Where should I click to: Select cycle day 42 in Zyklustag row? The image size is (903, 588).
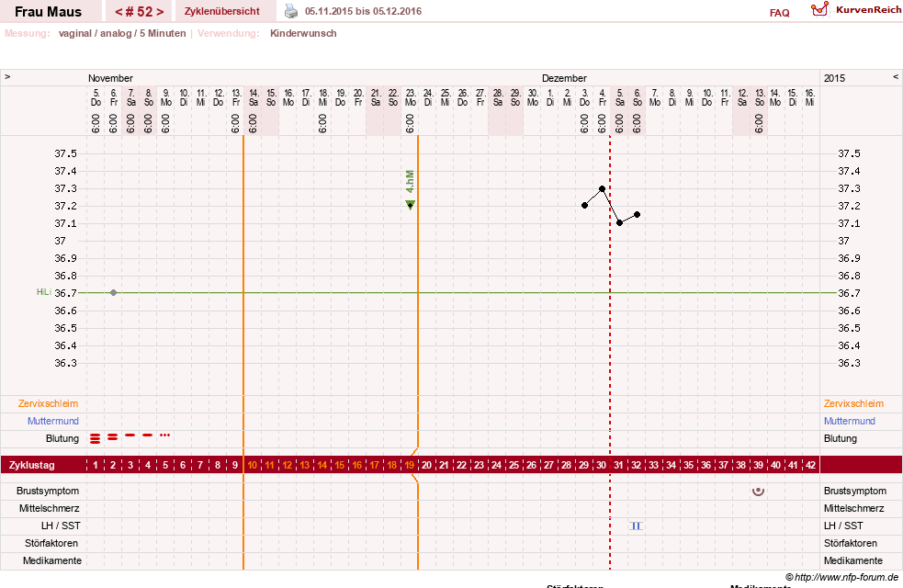click(x=810, y=465)
